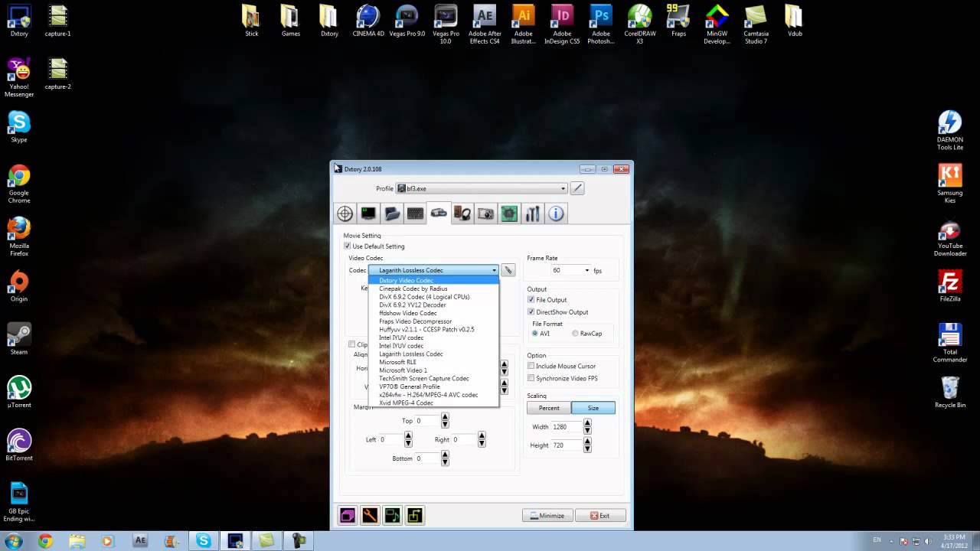Image resolution: width=980 pixels, height=551 pixels.
Task: Choose Cinepak Codec by Radius
Action: pyautogui.click(x=433, y=289)
